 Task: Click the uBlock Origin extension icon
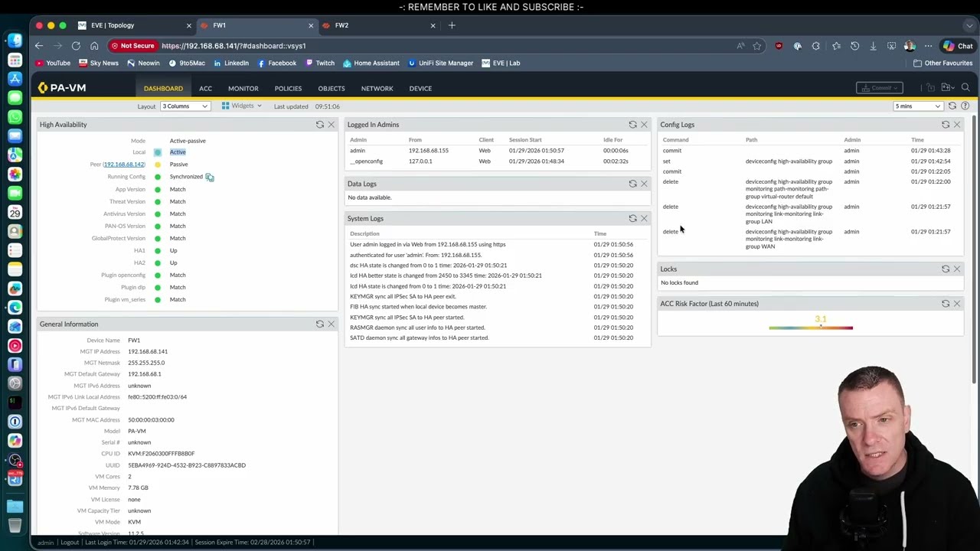pyautogui.click(x=779, y=46)
